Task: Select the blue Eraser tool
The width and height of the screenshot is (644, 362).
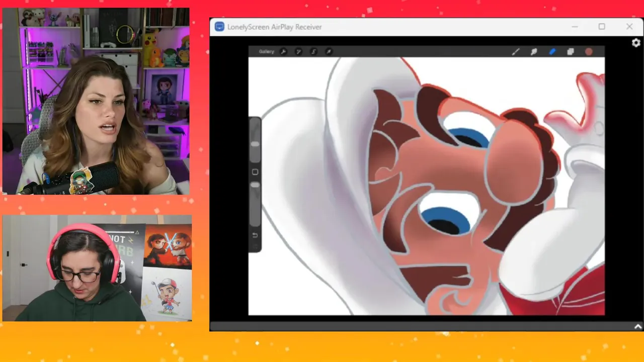Action: coord(552,51)
